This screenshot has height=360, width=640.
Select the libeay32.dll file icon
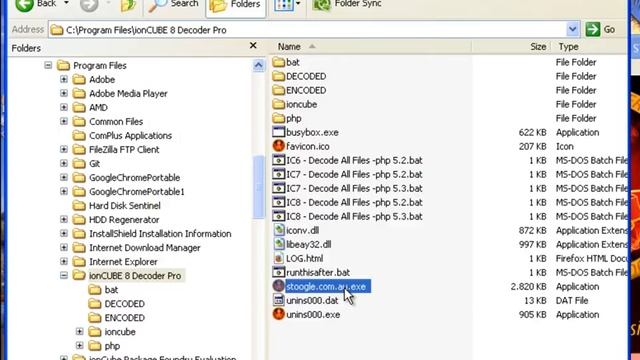(x=278, y=244)
